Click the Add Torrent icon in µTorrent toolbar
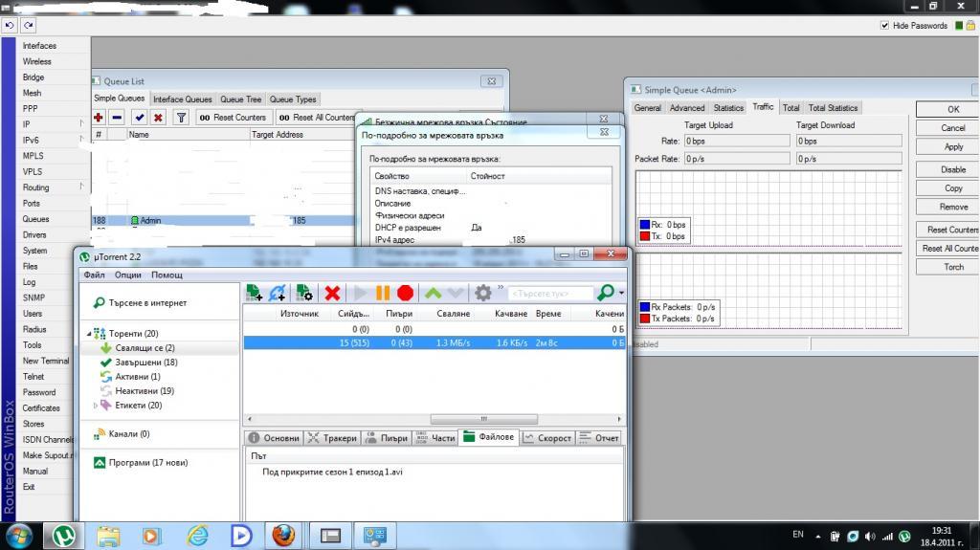This screenshot has height=550, width=980. click(254, 293)
